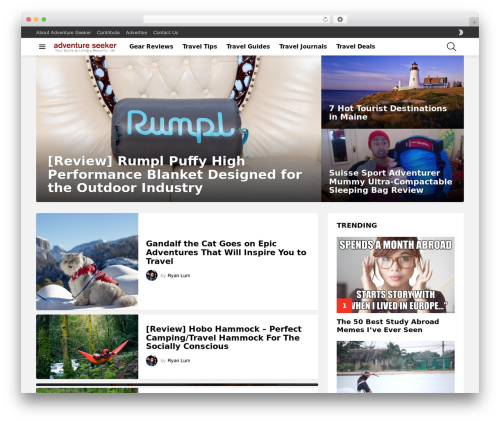This screenshot has height=423, width=500.
Task: Open the Advertise link
Action: 136,33
